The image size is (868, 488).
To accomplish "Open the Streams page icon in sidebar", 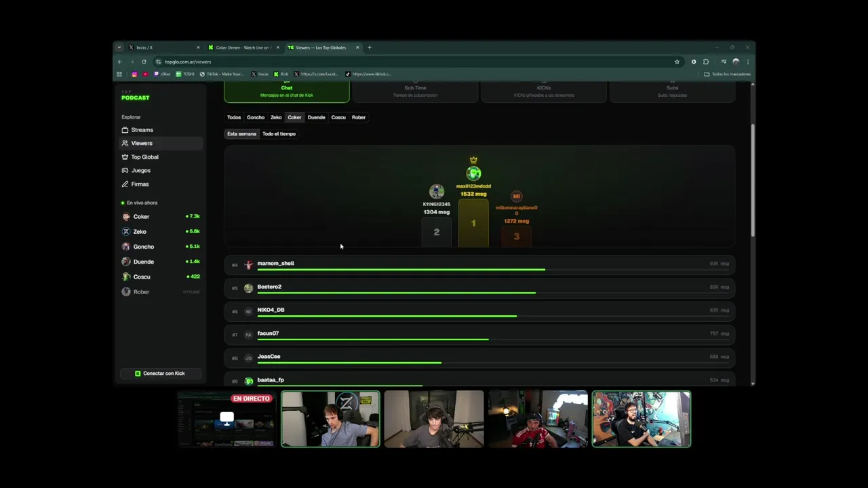I will [125, 129].
